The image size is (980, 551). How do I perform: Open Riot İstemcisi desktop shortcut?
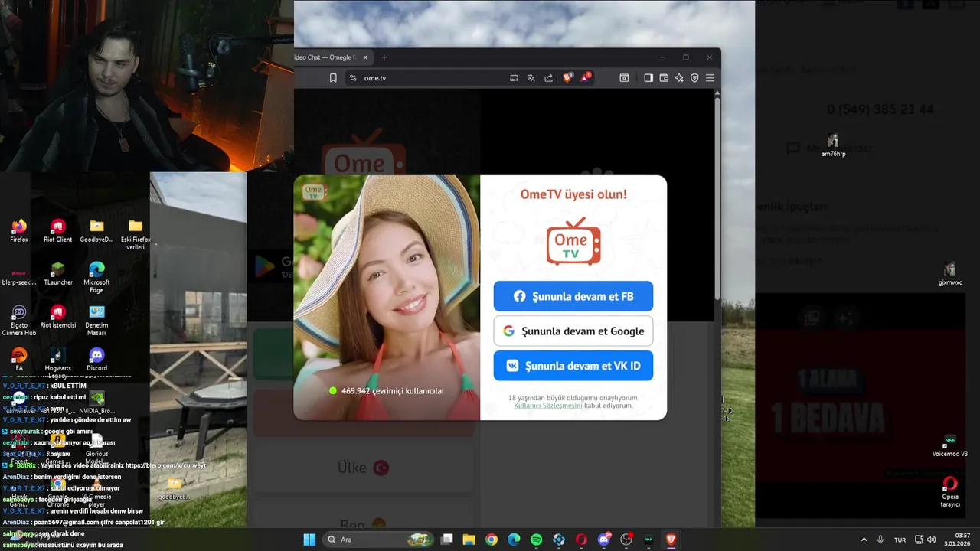coord(57,317)
